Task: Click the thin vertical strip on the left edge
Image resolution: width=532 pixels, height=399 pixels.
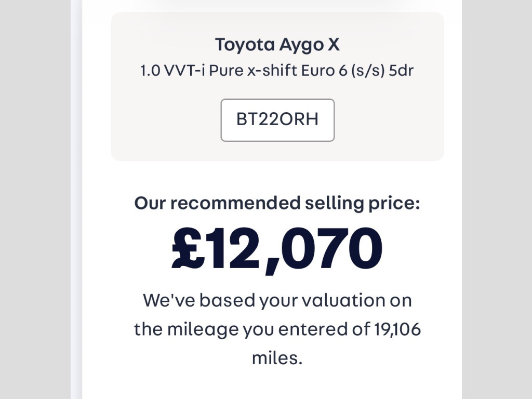Action: 76,208
